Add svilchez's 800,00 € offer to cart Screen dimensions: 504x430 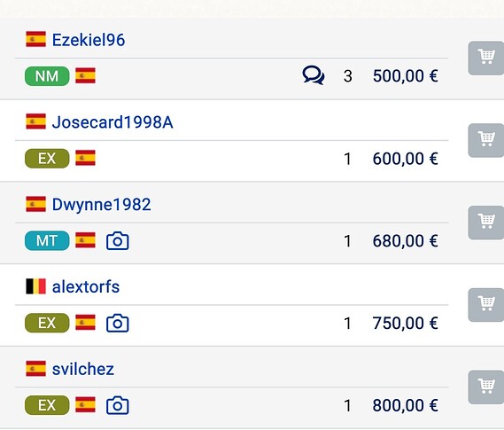point(486,387)
